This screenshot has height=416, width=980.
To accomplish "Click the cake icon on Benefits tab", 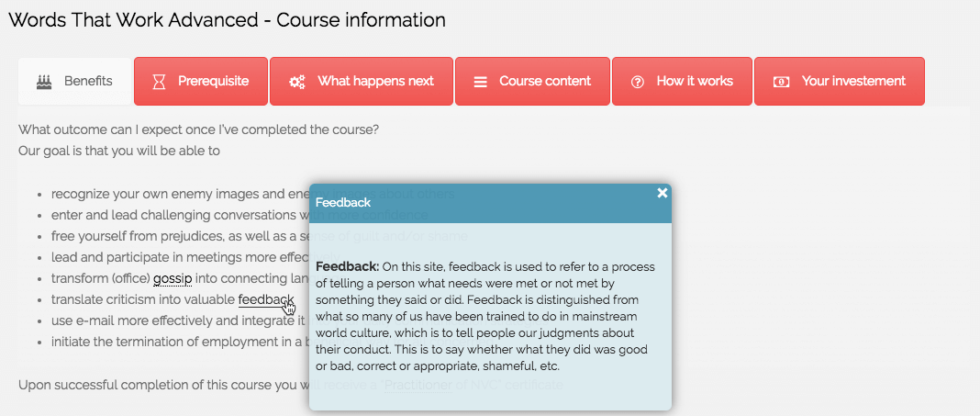I will (44, 82).
